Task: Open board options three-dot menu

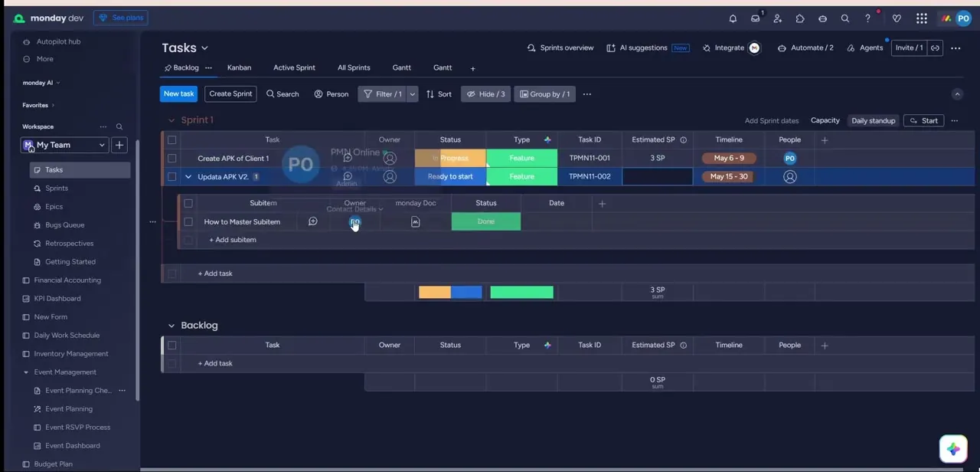Action: click(955, 48)
